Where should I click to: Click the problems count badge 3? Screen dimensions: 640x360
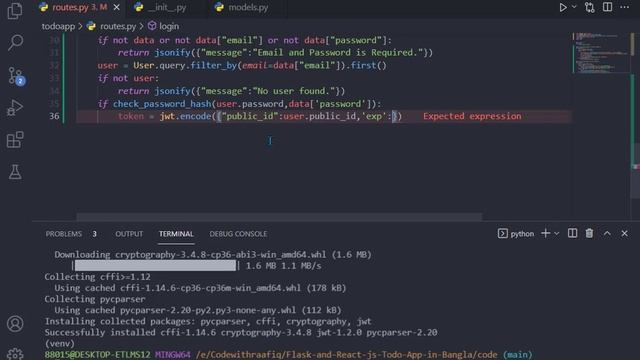pyautogui.click(x=95, y=234)
